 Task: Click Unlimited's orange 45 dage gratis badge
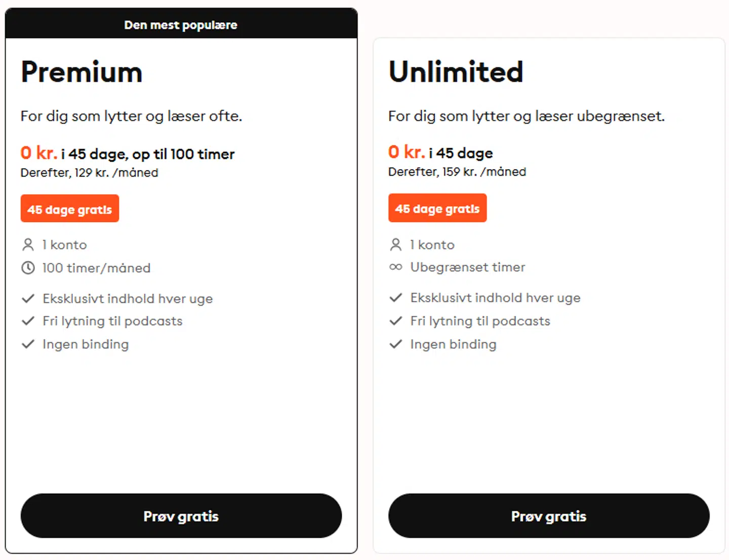[437, 208]
